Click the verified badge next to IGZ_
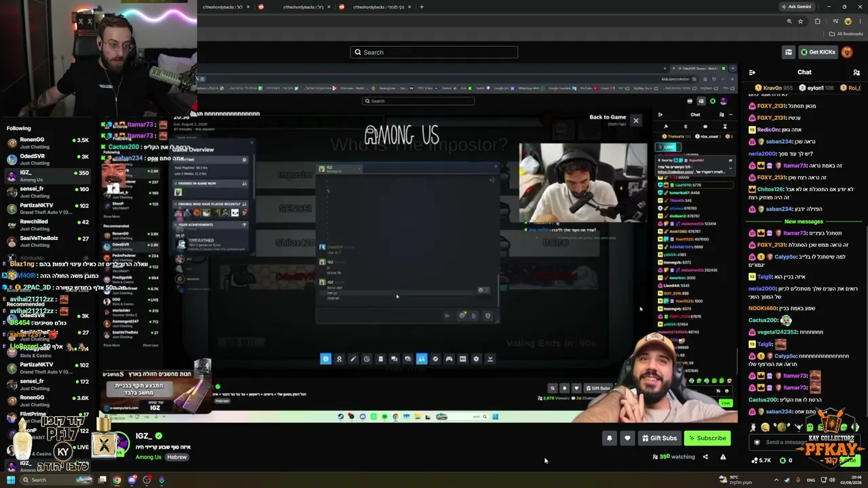The width and height of the screenshot is (868, 488). coord(159,436)
